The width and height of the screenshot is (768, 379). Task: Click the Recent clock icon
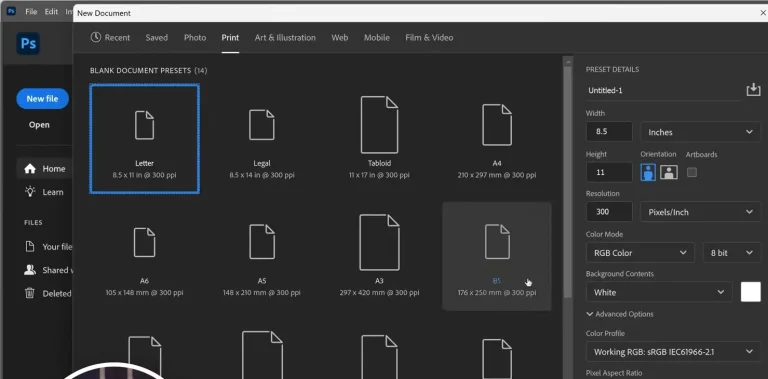coord(96,37)
